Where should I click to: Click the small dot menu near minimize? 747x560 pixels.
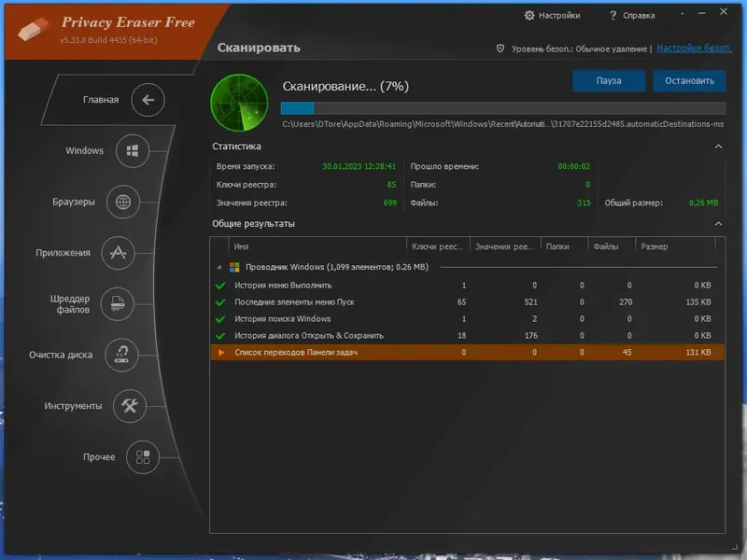coord(683,13)
